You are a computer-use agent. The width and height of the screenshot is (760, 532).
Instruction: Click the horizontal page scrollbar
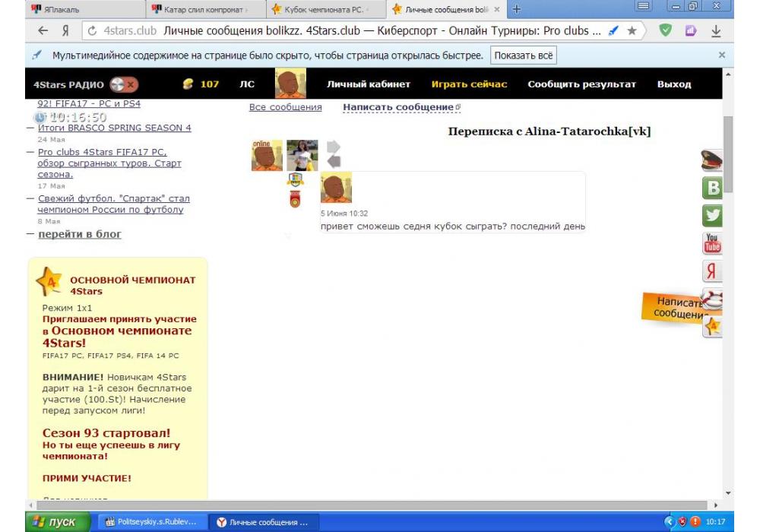tap(372, 505)
